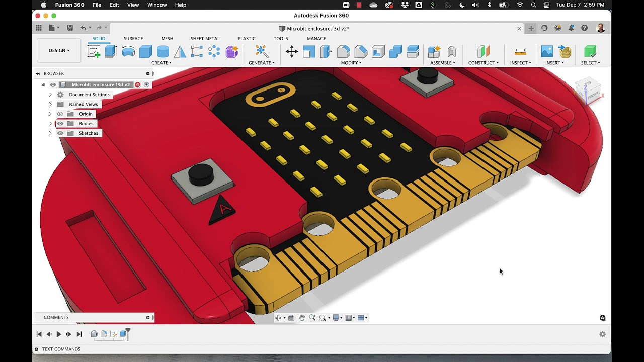Click the timeline end marker

pos(128,334)
